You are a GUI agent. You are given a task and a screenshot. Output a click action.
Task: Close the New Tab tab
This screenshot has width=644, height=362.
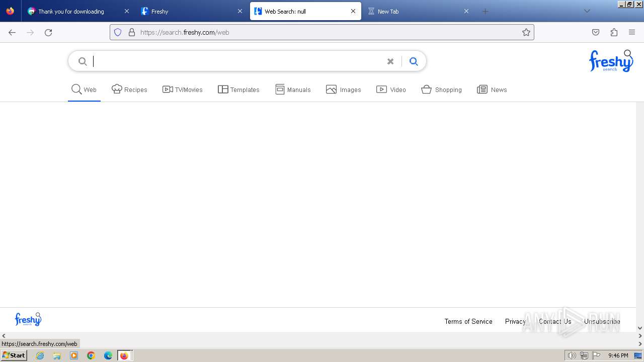466,11
